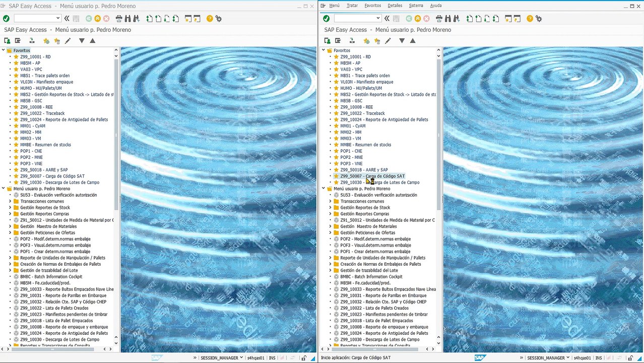Open transaction command field dropdown in left window

tap(58, 19)
